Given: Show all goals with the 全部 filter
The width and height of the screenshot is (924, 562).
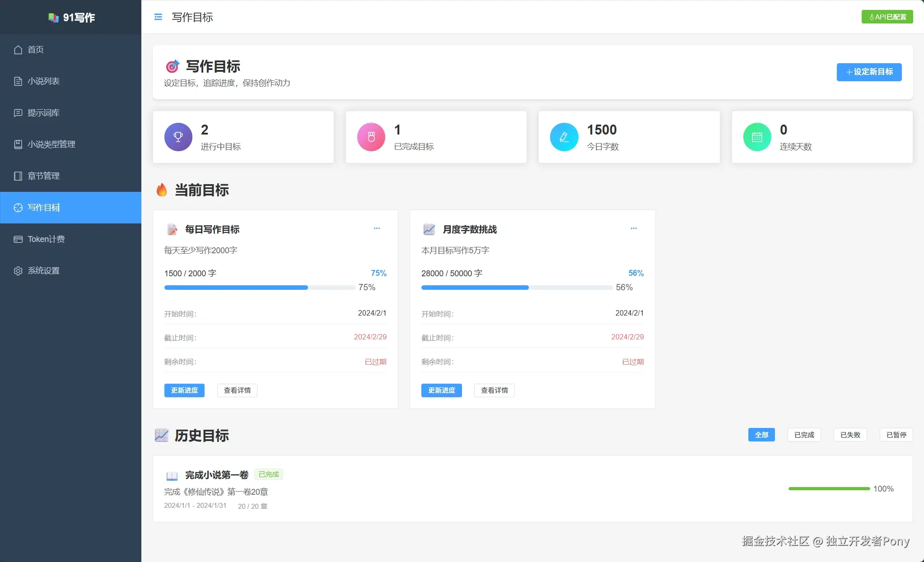Looking at the screenshot, I should (761, 435).
